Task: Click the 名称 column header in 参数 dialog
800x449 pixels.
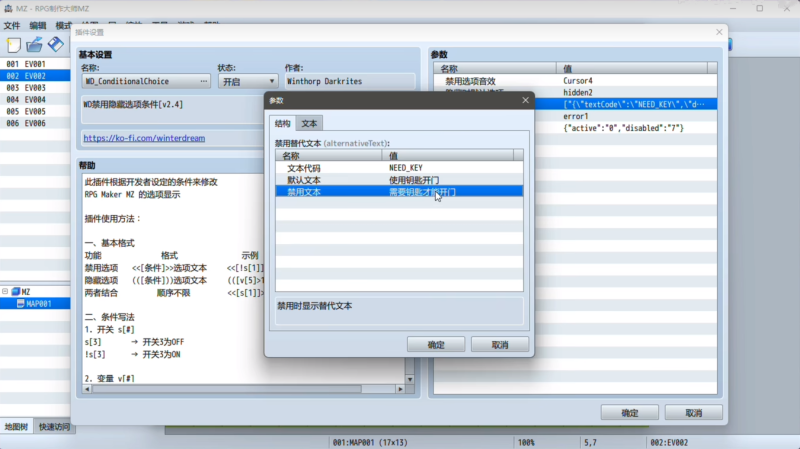Action: (x=329, y=156)
